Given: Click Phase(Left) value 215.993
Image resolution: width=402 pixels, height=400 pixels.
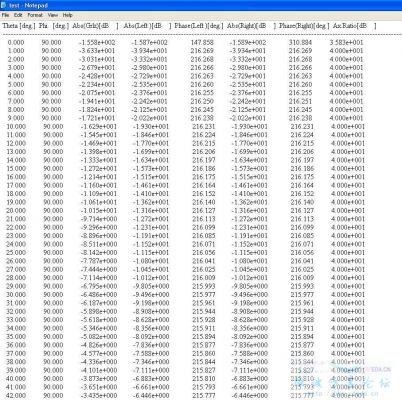Looking at the screenshot, I should point(204,286).
